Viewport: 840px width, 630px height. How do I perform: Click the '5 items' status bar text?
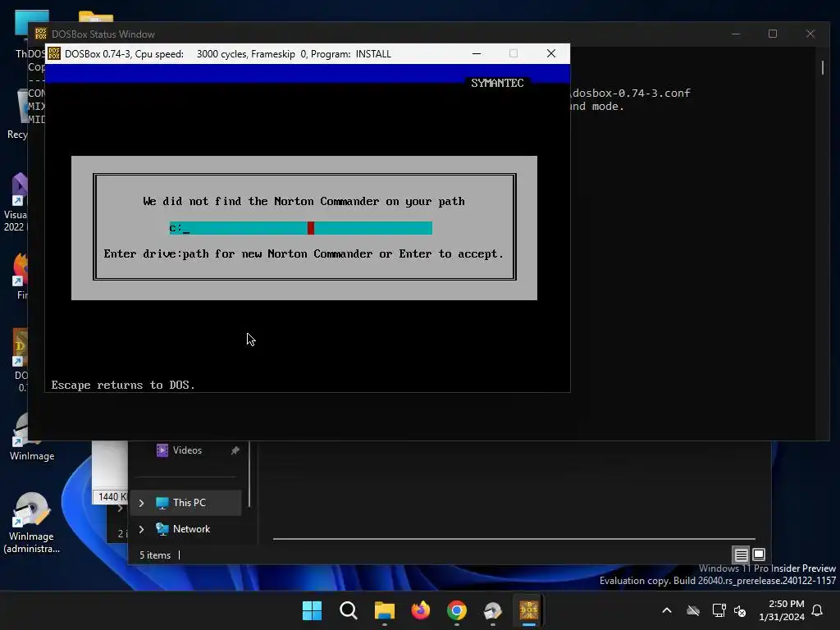(155, 555)
